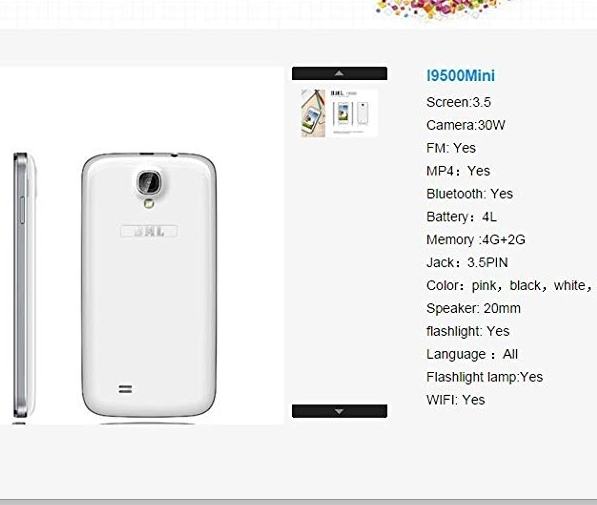Click the up arrow above the thumbnail strip
Image resolution: width=597 pixels, height=505 pixels.
(x=339, y=74)
